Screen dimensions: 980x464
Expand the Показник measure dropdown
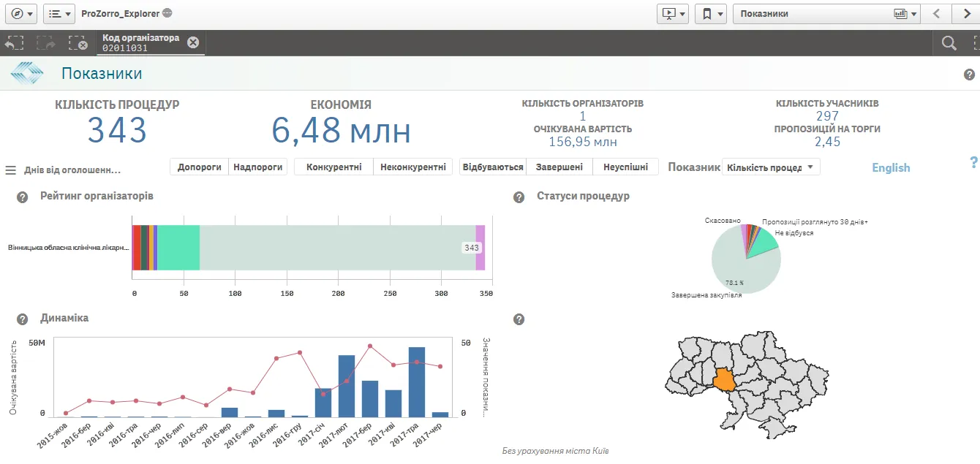771,167
